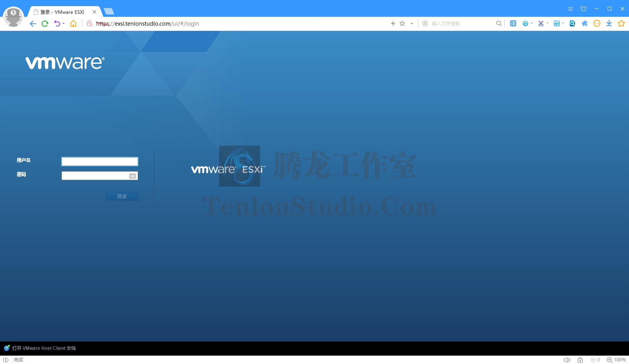The image size is (629, 364).
Task: Select the 登录 - VMware ESXi tab
Action: tap(62, 12)
